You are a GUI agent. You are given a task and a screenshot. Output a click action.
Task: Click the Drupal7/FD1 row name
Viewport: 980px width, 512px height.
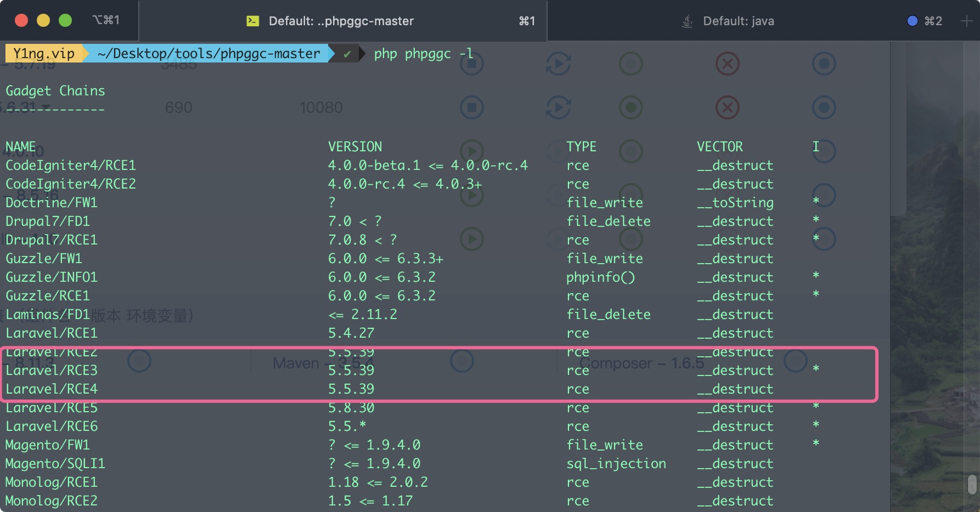[x=48, y=221]
